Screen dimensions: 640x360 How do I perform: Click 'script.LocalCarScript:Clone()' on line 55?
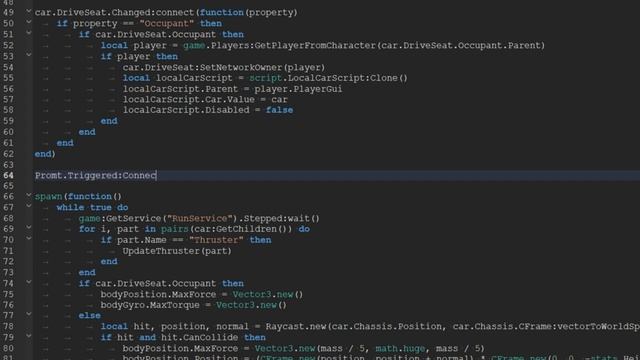pyautogui.click(x=329, y=78)
